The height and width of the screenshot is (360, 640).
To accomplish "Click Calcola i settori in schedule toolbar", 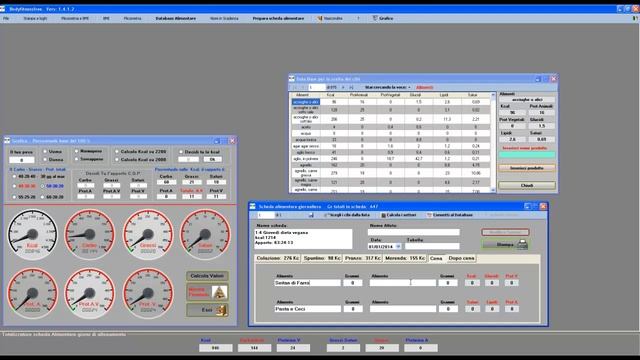I will 398,215.
